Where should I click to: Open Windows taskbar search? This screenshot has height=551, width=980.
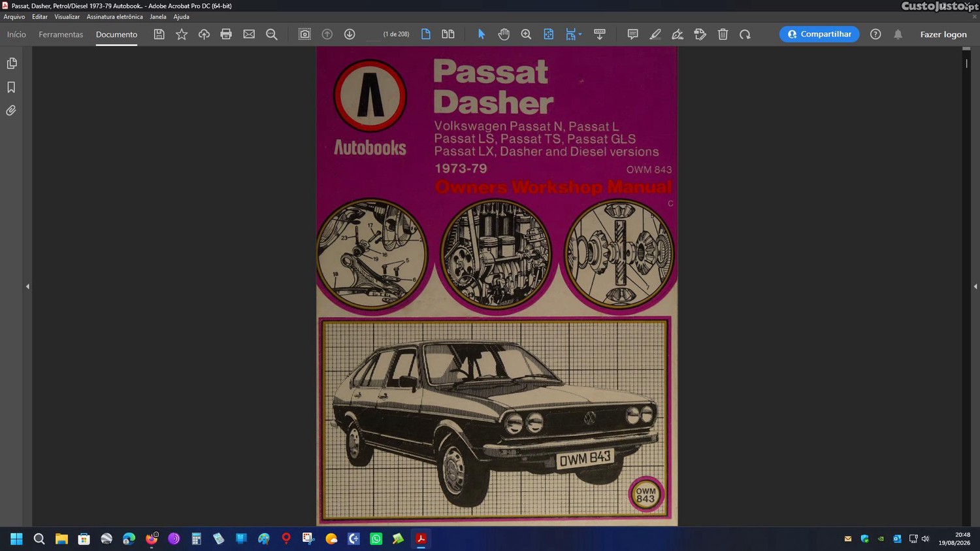point(39,539)
